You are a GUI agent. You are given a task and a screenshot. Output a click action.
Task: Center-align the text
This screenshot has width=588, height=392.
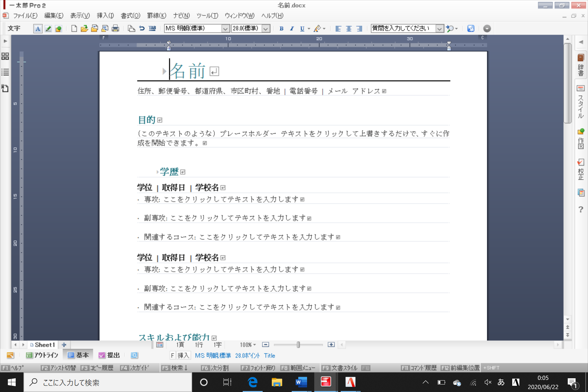[349, 28]
